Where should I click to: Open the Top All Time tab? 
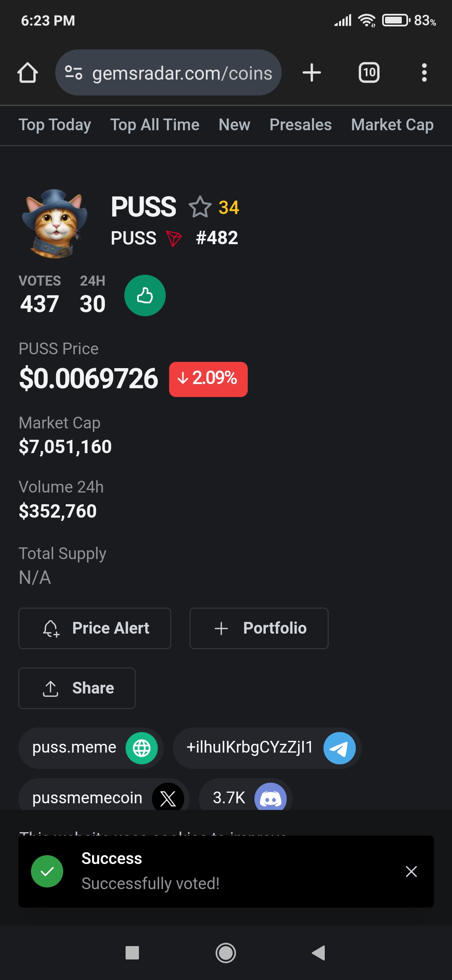[154, 125]
